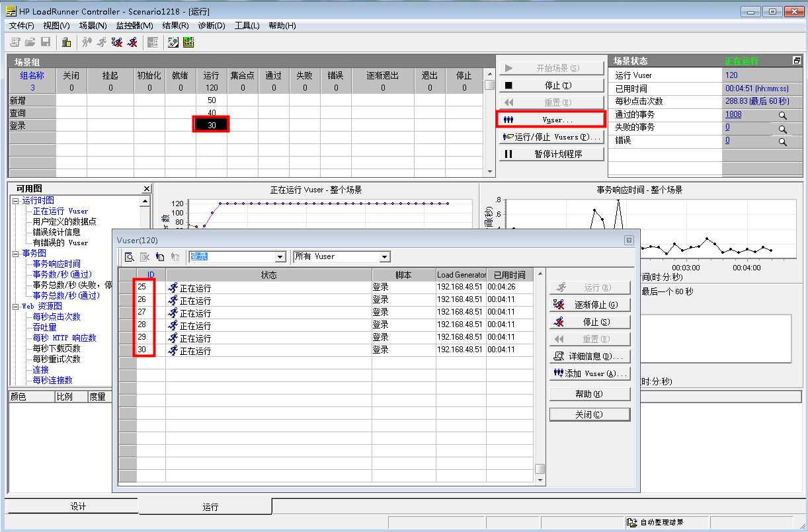The height and width of the screenshot is (532, 808).
Task: Click the 场景组 grid vertical scrollbar
Action: tap(489, 122)
